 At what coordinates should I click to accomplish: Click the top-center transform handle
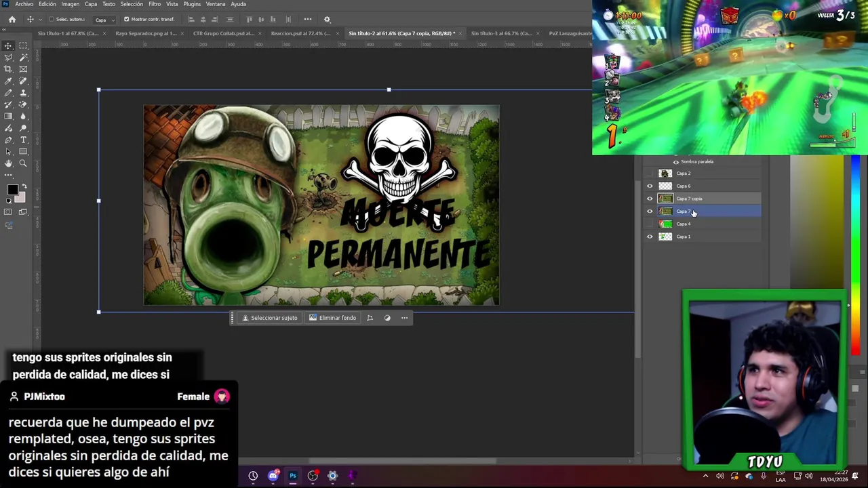389,89
